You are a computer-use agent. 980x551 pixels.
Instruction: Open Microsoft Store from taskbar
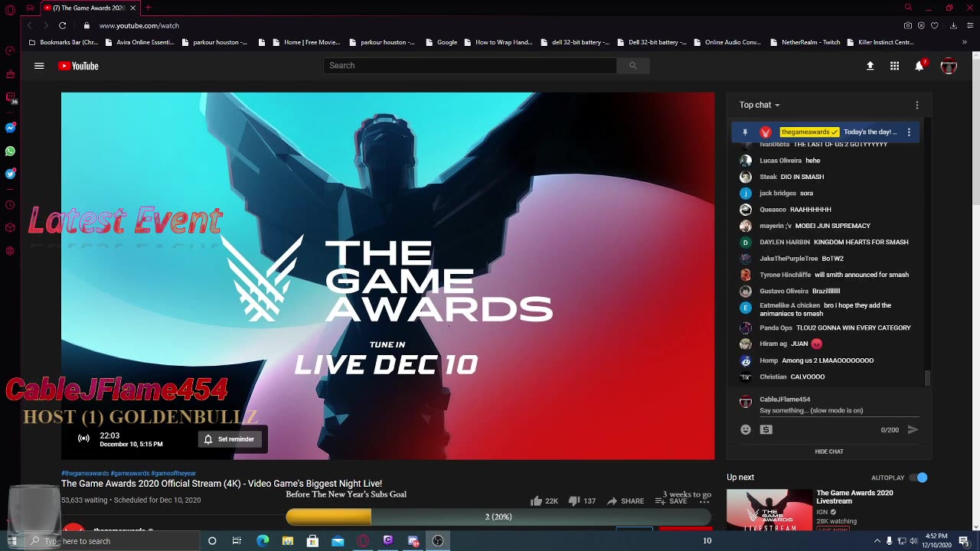pos(312,541)
